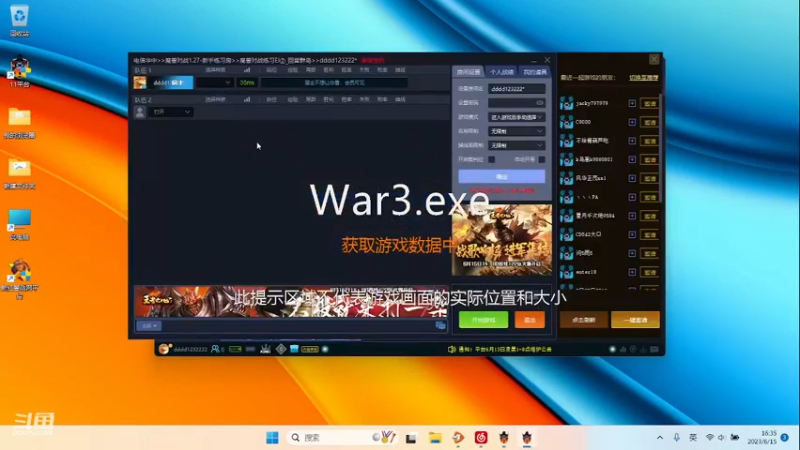Click the room password input field

click(x=516, y=103)
